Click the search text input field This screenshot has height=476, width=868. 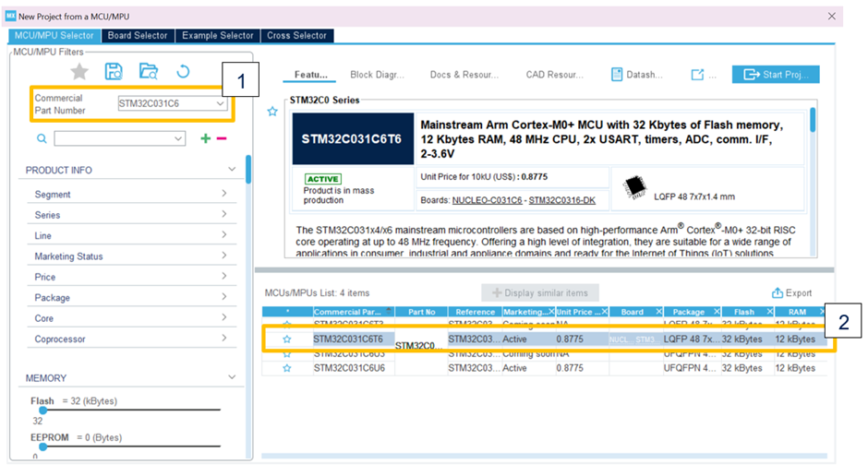pyautogui.click(x=114, y=138)
